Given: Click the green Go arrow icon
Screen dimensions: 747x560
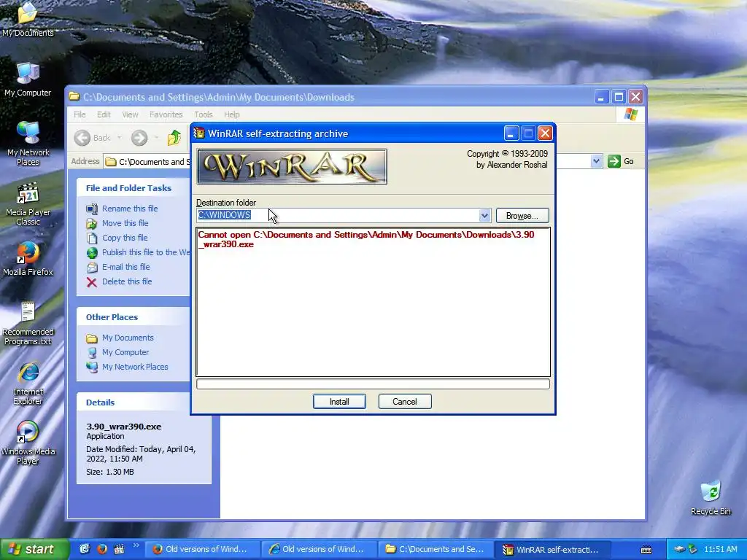Looking at the screenshot, I should click(614, 161).
